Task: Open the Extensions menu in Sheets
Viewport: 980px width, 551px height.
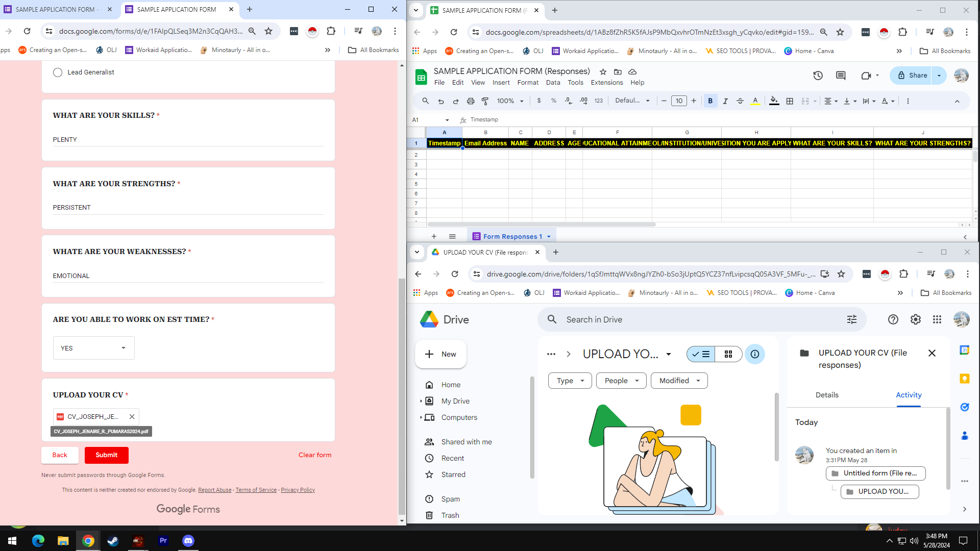Action: pos(606,83)
